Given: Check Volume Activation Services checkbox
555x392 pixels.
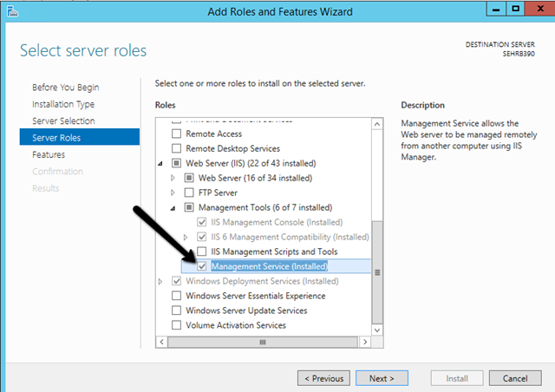Looking at the screenshot, I should [x=178, y=325].
